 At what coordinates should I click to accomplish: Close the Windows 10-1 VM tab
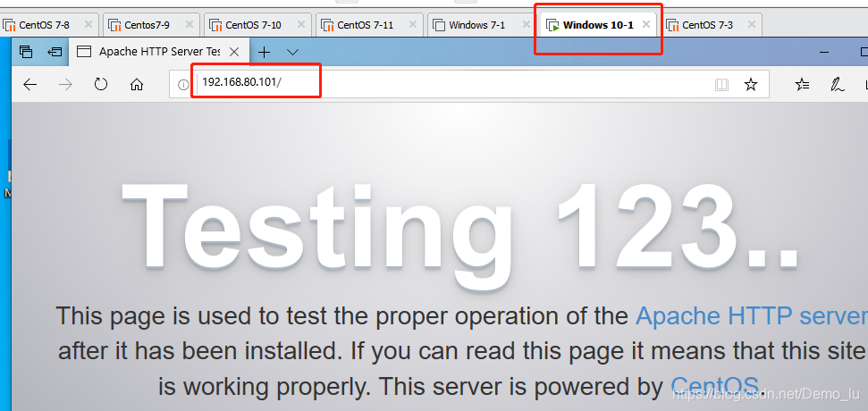click(x=646, y=24)
